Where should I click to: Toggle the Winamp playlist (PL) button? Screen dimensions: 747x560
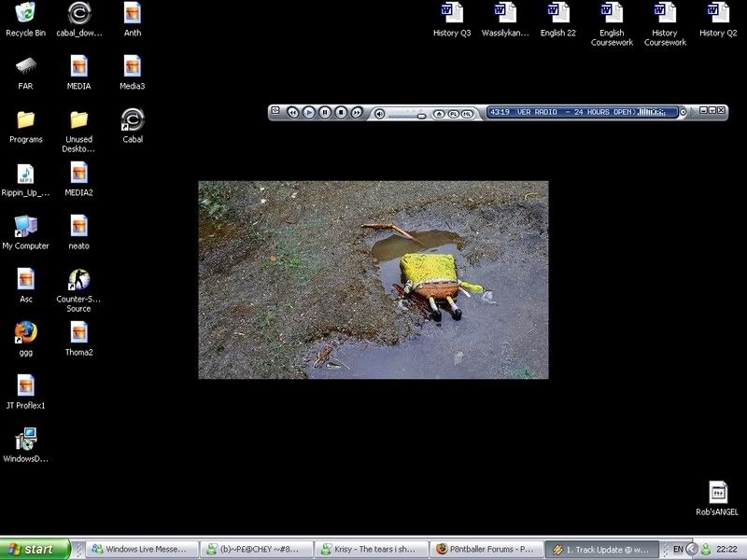click(453, 114)
